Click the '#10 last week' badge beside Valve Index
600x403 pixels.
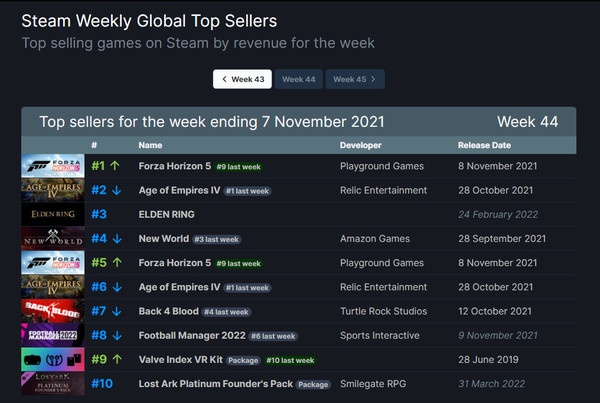(290, 361)
